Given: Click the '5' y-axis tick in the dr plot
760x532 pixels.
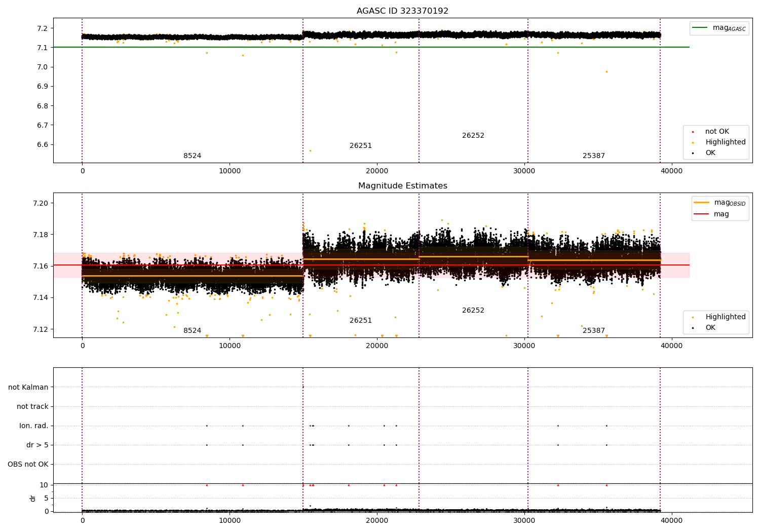Looking at the screenshot, I should click(46, 498).
